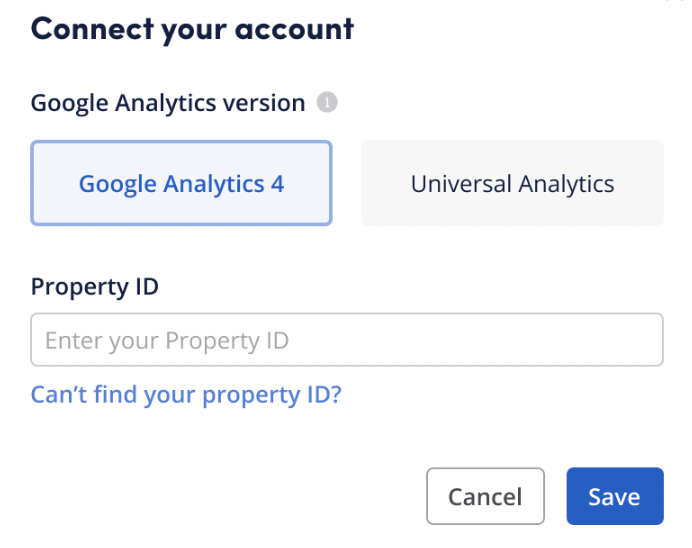Click the info icon beside Google Analytics version
692x548 pixels.
click(x=327, y=102)
